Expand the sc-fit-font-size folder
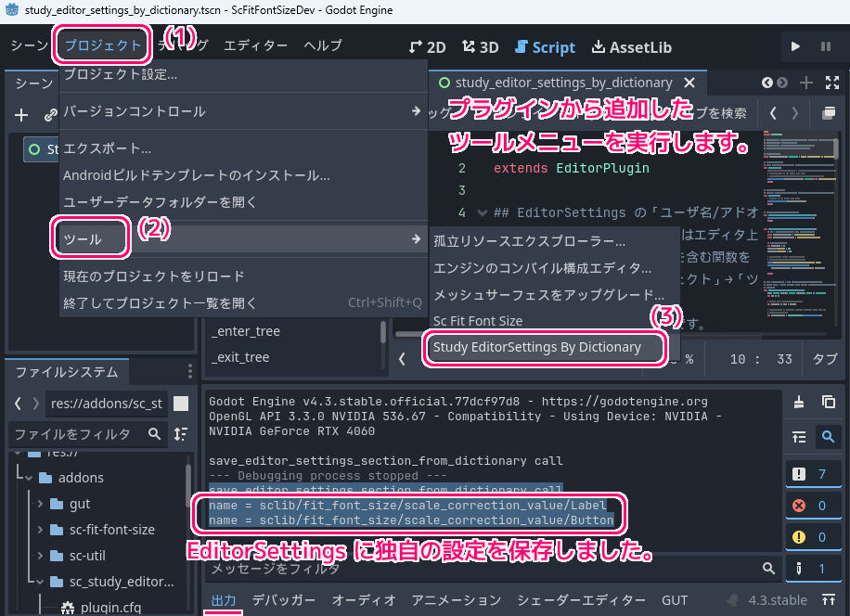The height and width of the screenshot is (616, 850). tap(41, 530)
